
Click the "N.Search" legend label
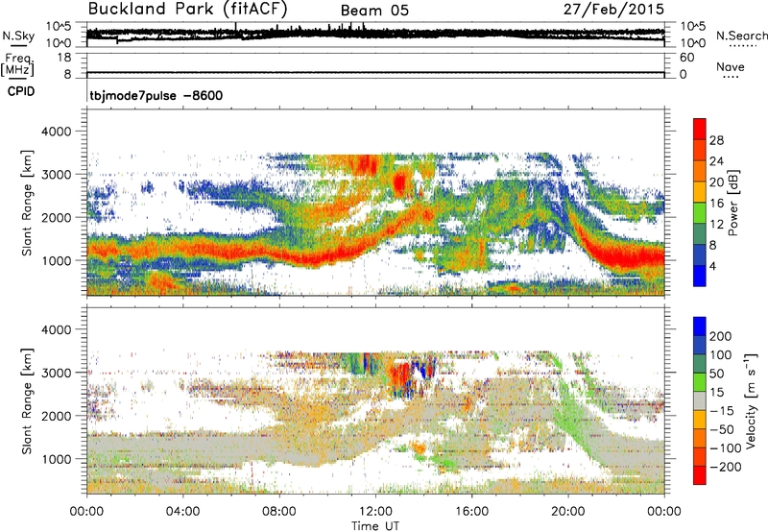click(741, 36)
